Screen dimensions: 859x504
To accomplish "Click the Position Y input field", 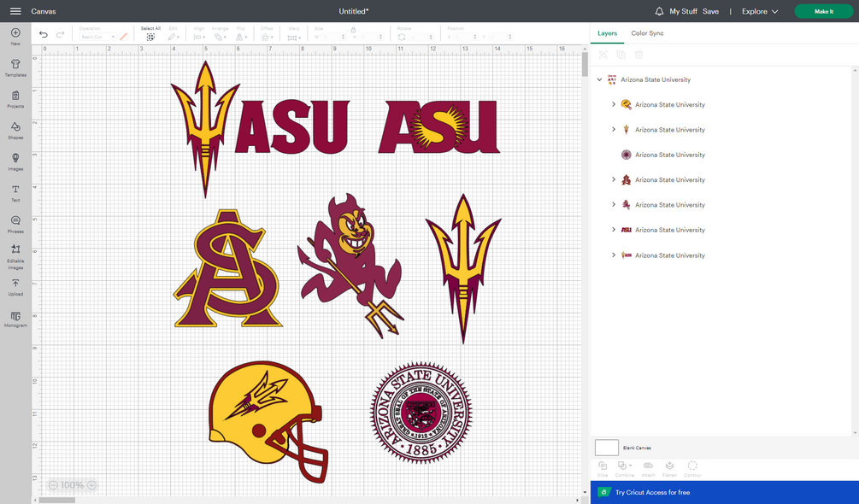I will point(501,37).
